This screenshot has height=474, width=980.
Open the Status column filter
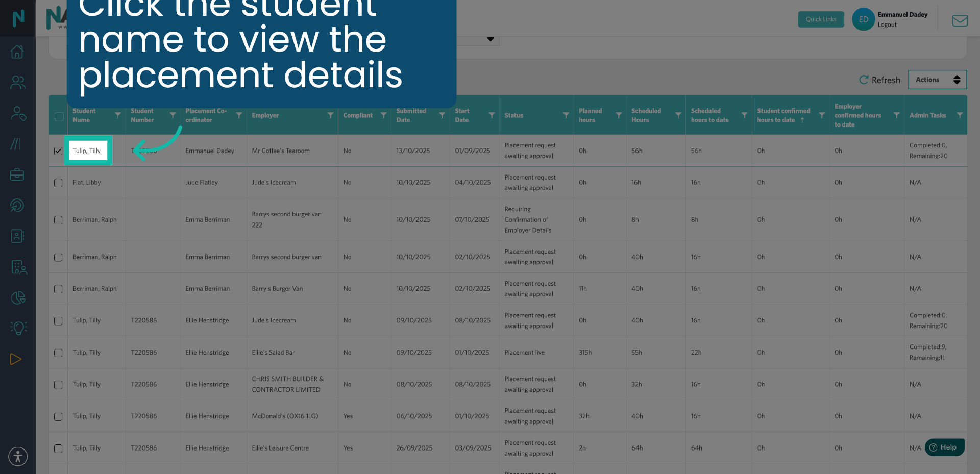click(x=565, y=115)
